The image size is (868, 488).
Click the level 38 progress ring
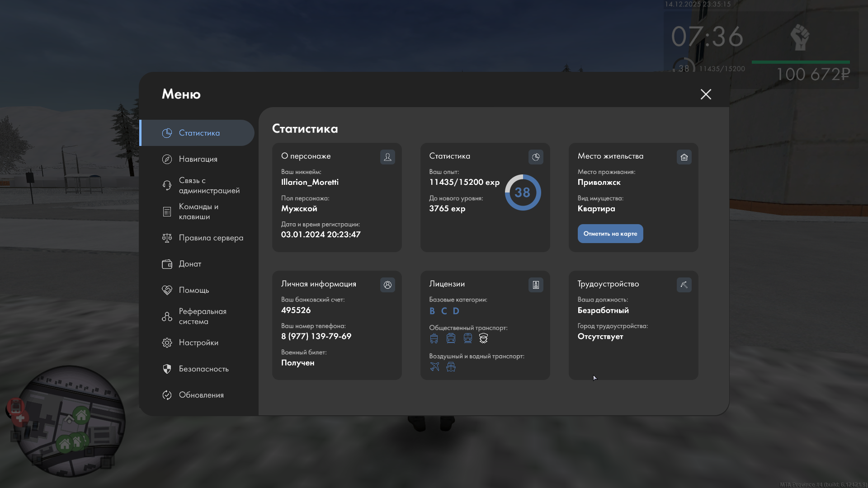pyautogui.click(x=523, y=192)
